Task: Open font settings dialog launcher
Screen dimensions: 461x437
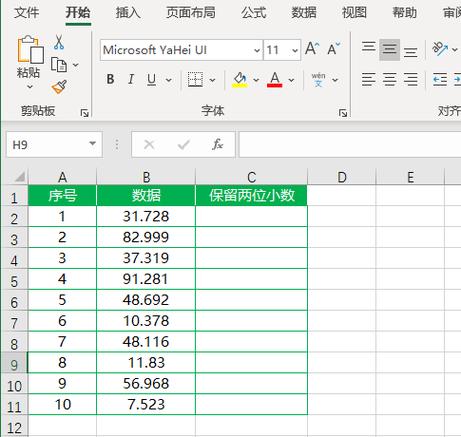Action: pos(343,113)
